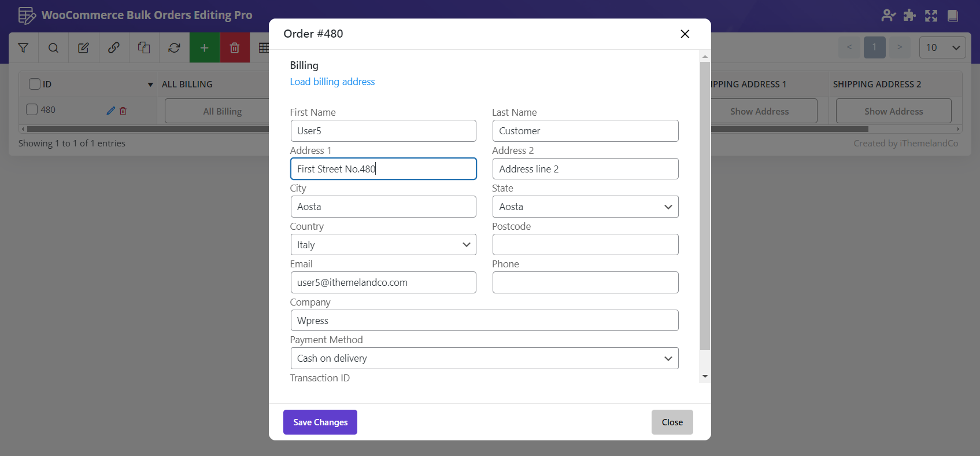Tick the checkbox for order 480

(32, 109)
